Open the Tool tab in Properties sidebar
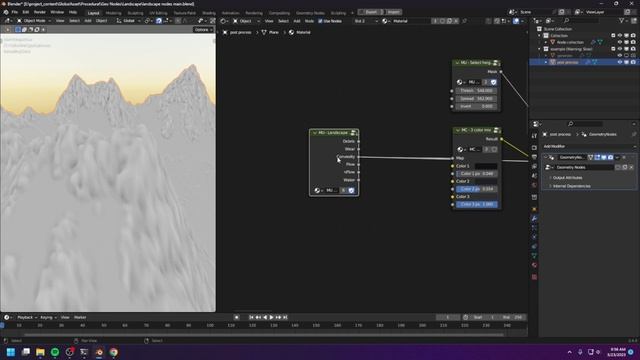 [x=534, y=136]
